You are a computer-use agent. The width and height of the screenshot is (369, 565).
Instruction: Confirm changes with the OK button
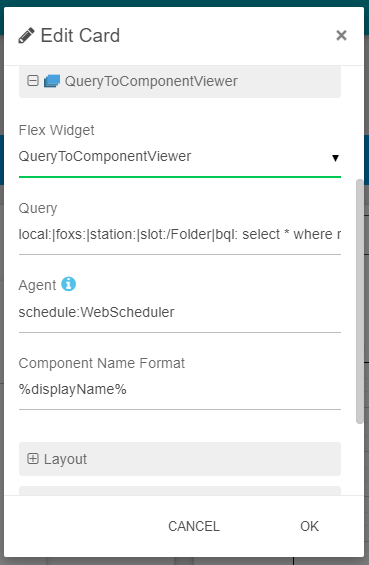(x=309, y=526)
